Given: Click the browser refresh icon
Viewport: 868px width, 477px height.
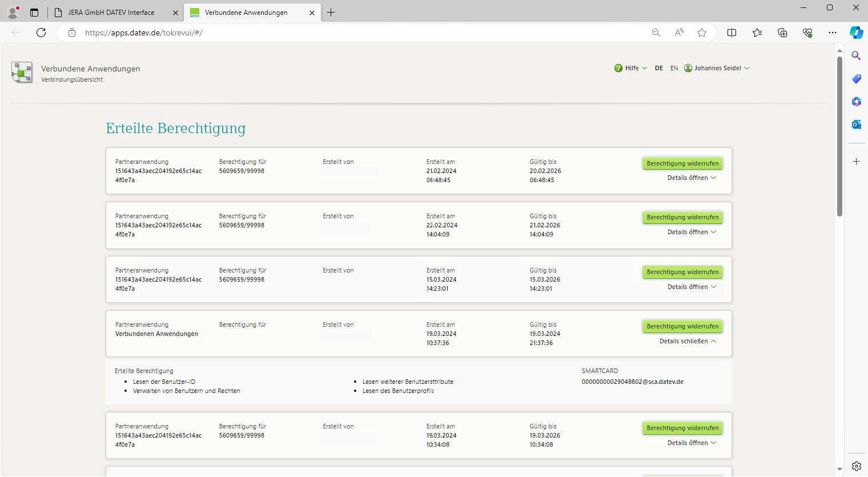Looking at the screenshot, I should pos(41,33).
